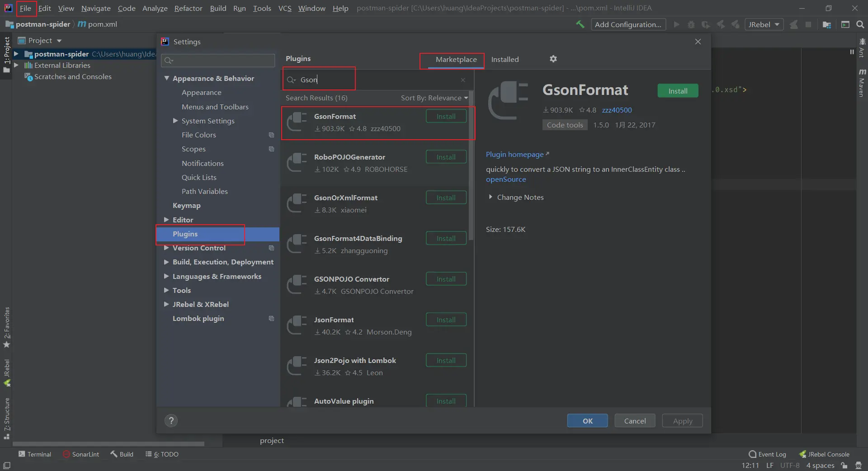The image size is (868, 471).
Task: Open author zzz40500 link in details
Action: click(617, 110)
